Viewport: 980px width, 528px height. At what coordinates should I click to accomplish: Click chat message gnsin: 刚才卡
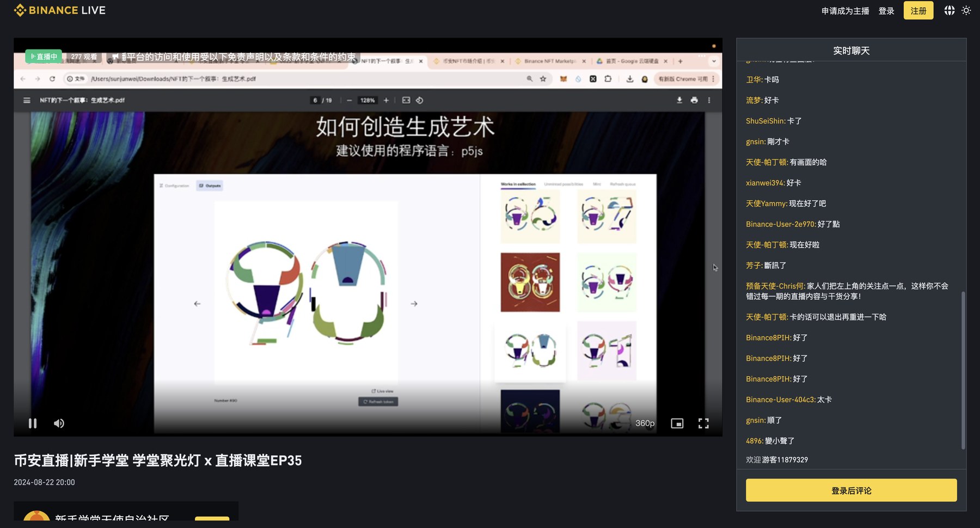(x=768, y=142)
